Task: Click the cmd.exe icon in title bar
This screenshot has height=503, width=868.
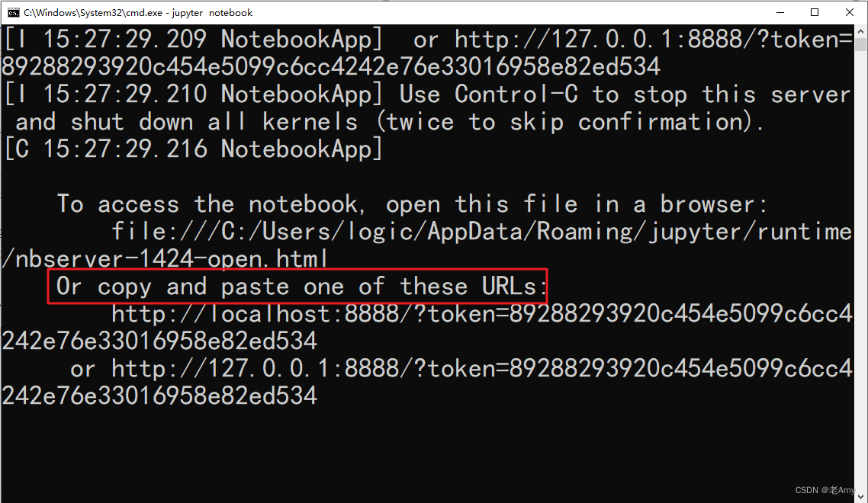Action: pos(13,13)
